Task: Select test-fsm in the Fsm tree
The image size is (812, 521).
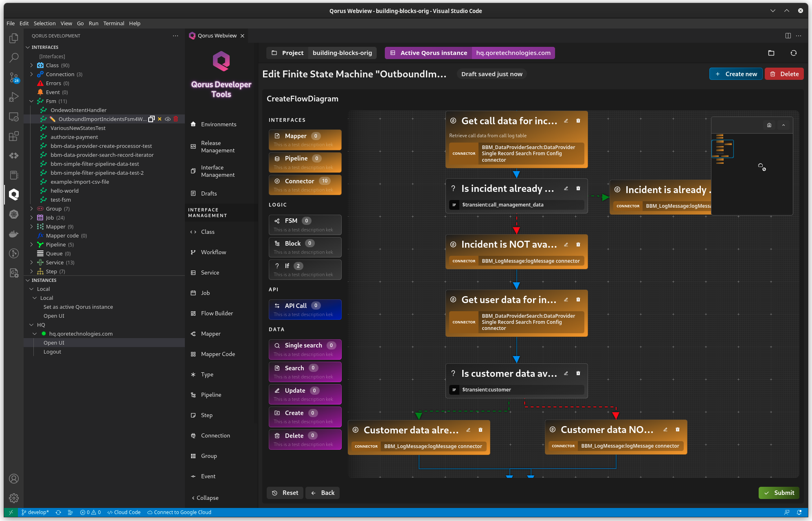Action: (61, 200)
